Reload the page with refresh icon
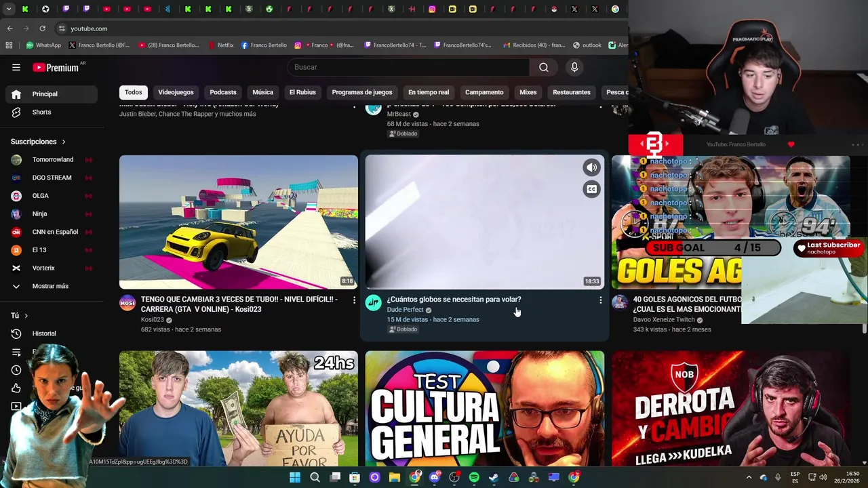 [x=42, y=28]
